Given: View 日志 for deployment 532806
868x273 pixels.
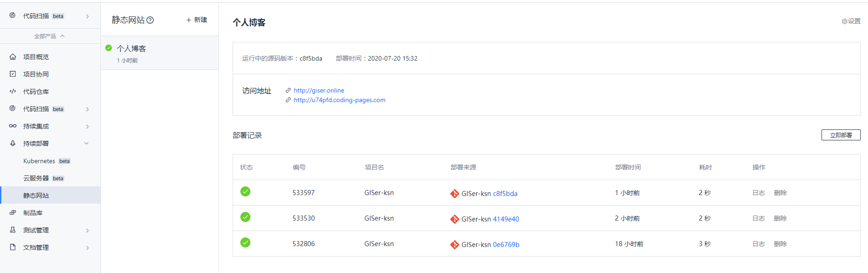Looking at the screenshot, I should pos(758,244).
